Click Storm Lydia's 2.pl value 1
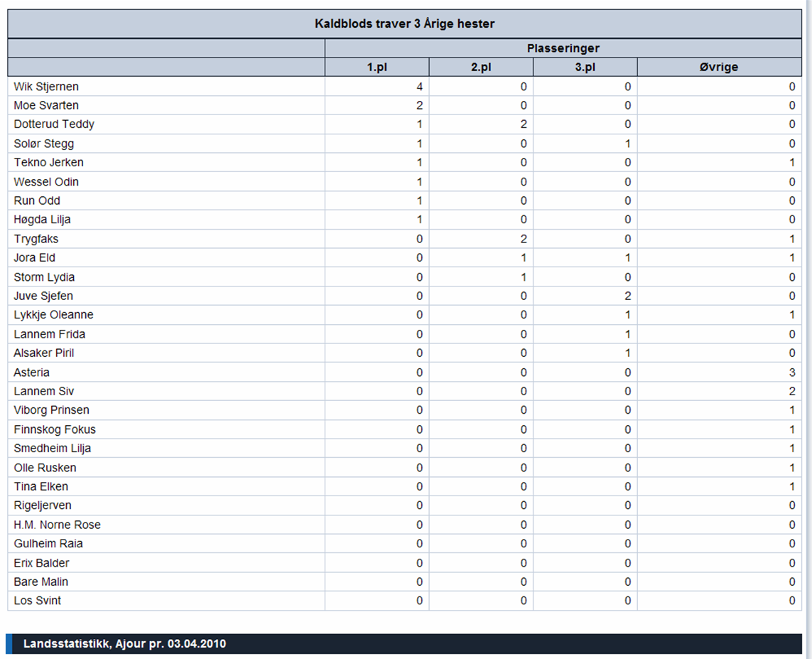The height and width of the screenshot is (659, 812). (524, 277)
